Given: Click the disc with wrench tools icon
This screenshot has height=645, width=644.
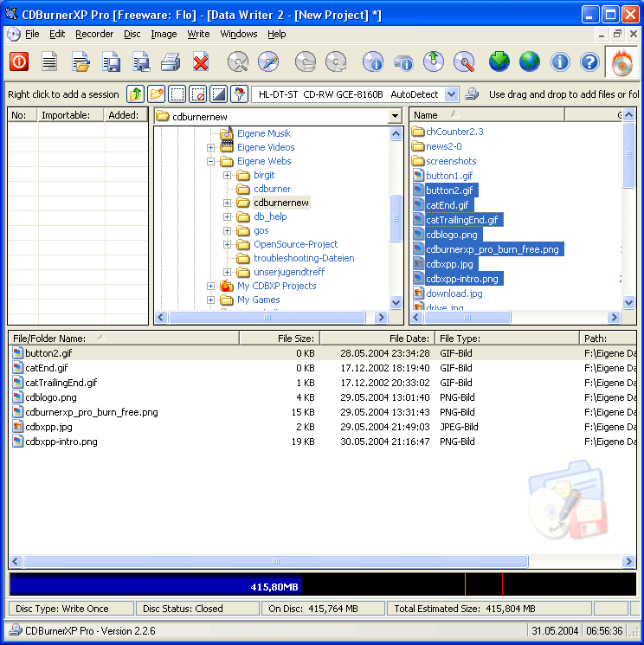Looking at the screenshot, I should (238, 62).
